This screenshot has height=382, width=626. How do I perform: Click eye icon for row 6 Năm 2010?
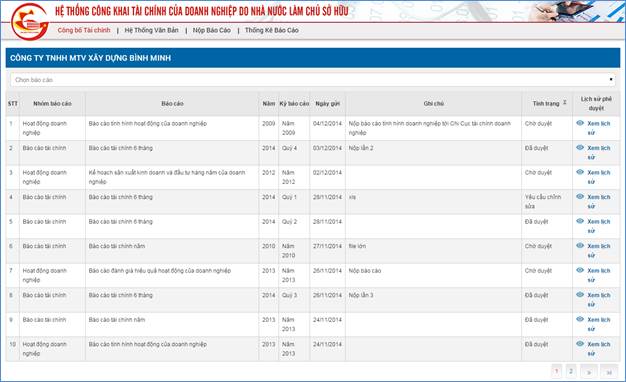580,245
